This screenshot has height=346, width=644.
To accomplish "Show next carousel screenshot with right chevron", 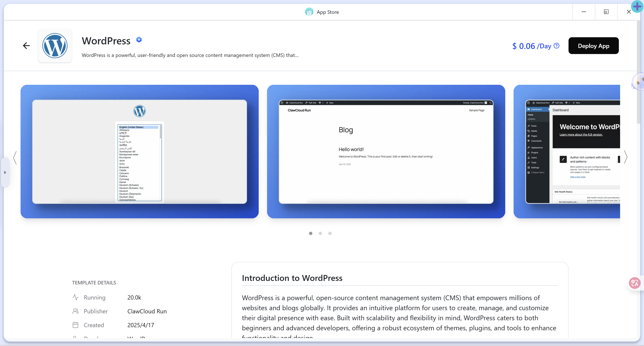I will pyautogui.click(x=626, y=157).
